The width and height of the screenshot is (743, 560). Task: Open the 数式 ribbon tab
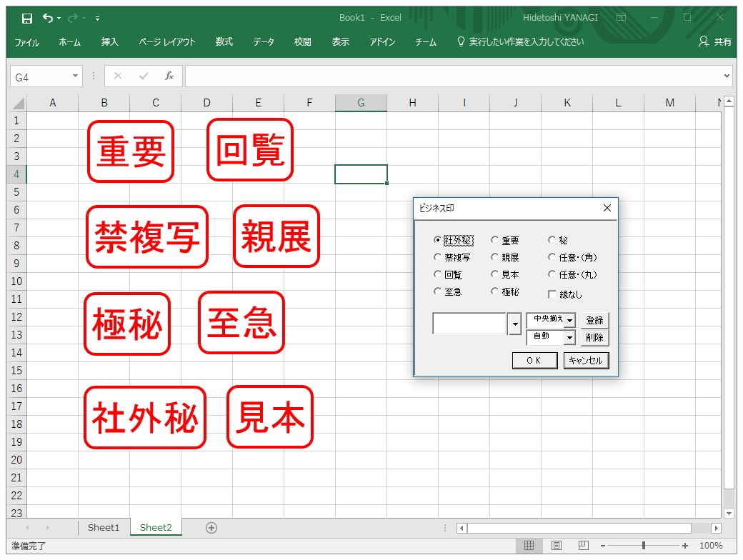pos(224,42)
